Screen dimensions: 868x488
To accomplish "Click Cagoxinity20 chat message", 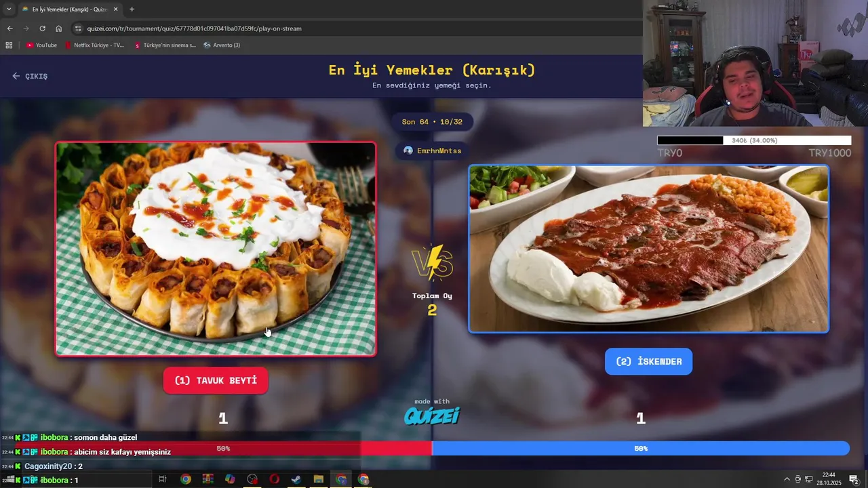I will click(53, 466).
